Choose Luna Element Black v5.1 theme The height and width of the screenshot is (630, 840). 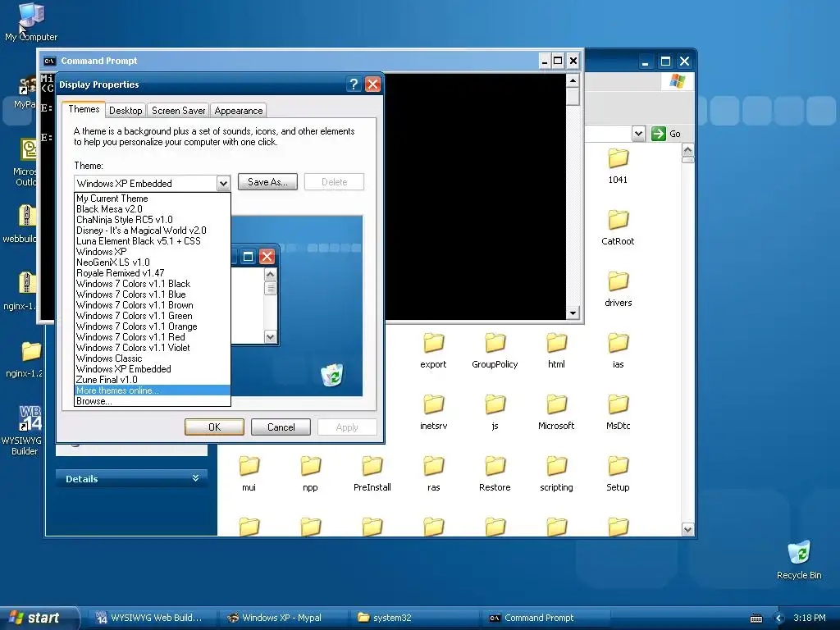pyautogui.click(x=152, y=241)
